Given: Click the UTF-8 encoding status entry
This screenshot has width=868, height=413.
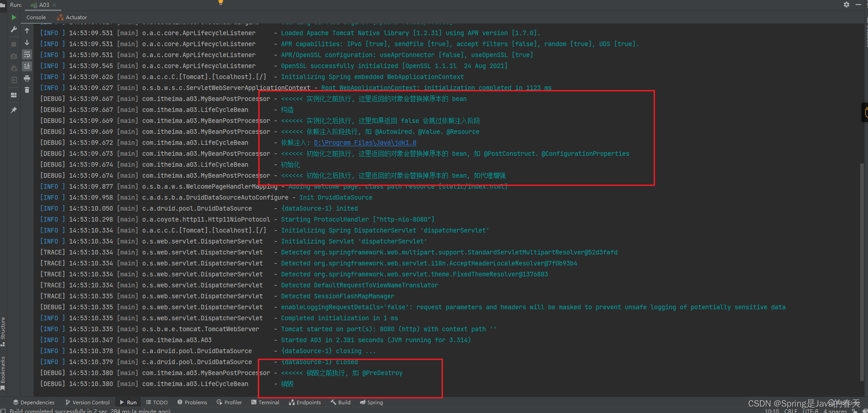Looking at the screenshot, I should 810,411.
